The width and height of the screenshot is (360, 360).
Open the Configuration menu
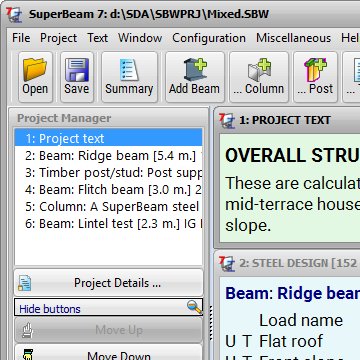(x=209, y=38)
